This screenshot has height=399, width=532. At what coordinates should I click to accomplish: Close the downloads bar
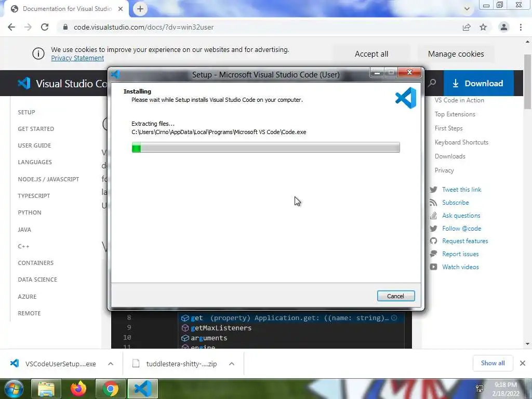pos(523,363)
